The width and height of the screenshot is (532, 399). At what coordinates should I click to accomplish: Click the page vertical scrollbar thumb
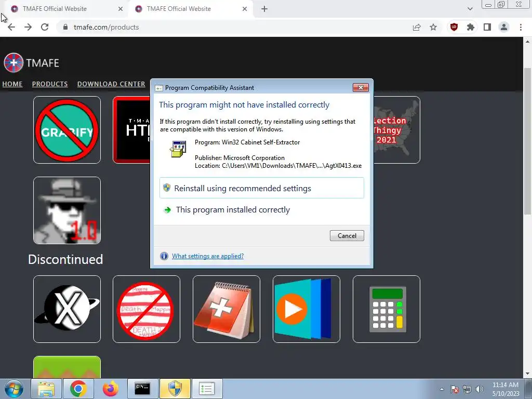527,141
